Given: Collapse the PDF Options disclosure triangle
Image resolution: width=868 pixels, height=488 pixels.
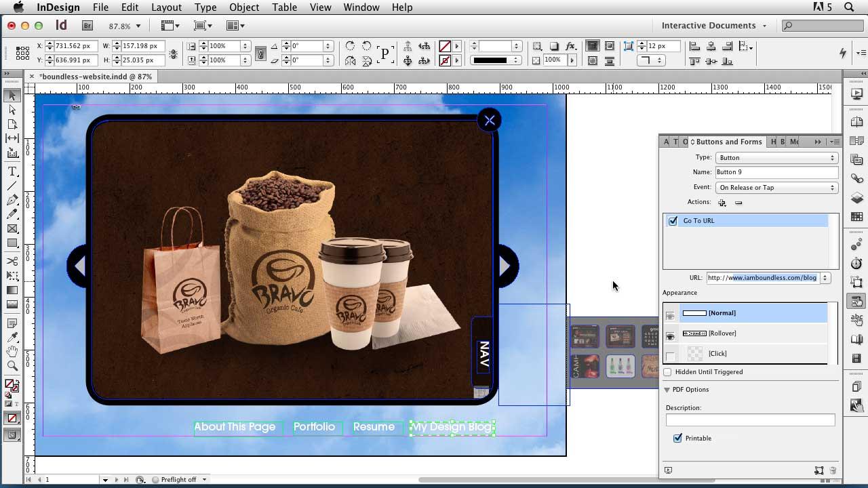Looking at the screenshot, I should pyautogui.click(x=667, y=390).
